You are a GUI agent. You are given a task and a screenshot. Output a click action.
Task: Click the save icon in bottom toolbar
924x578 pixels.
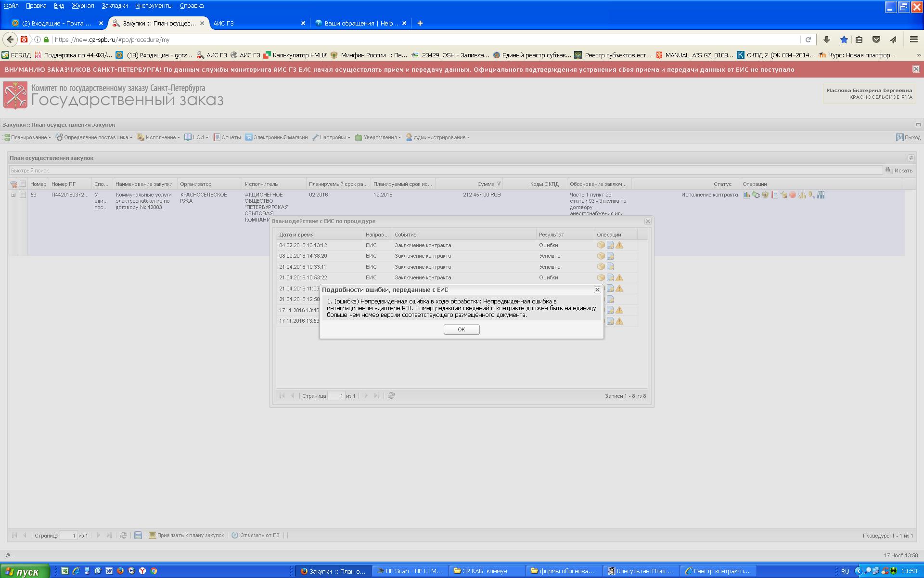point(138,535)
